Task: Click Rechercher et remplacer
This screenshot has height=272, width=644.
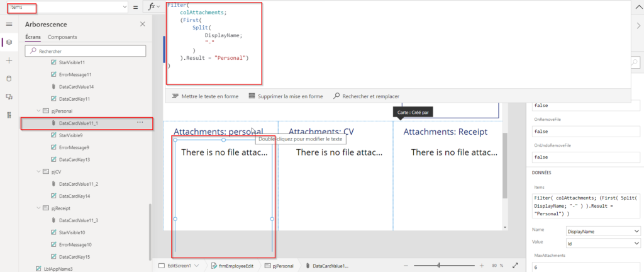Action: pyautogui.click(x=366, y=96)
